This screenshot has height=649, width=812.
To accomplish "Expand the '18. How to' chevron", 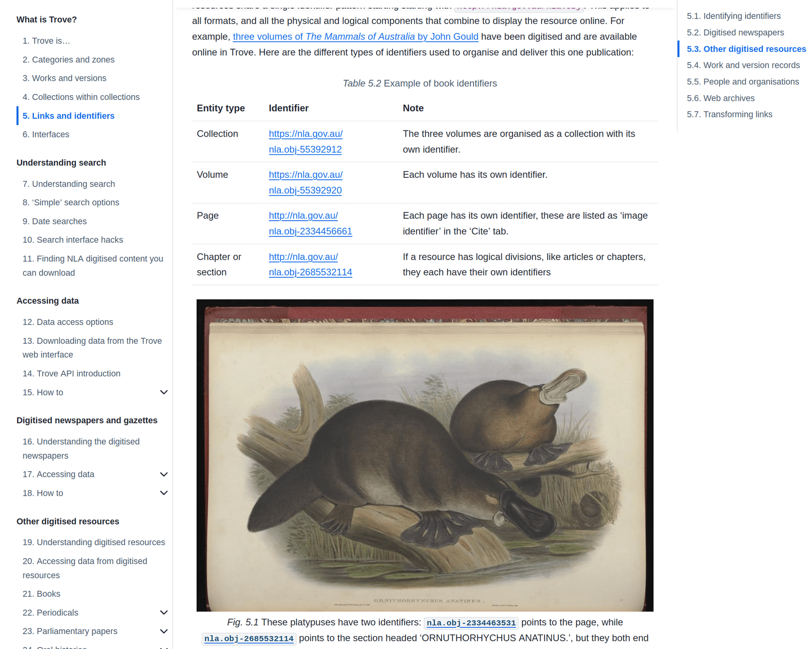I will pos(163,493).
